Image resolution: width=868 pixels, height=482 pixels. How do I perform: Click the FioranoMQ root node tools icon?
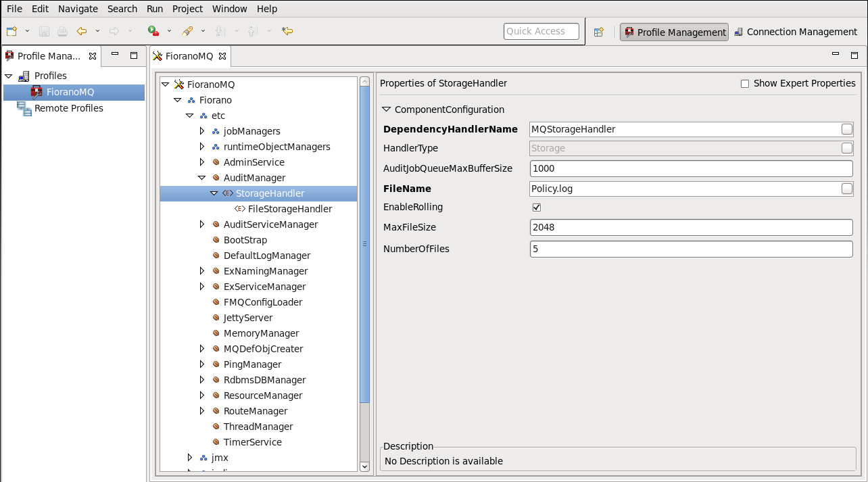click(179, 85)
